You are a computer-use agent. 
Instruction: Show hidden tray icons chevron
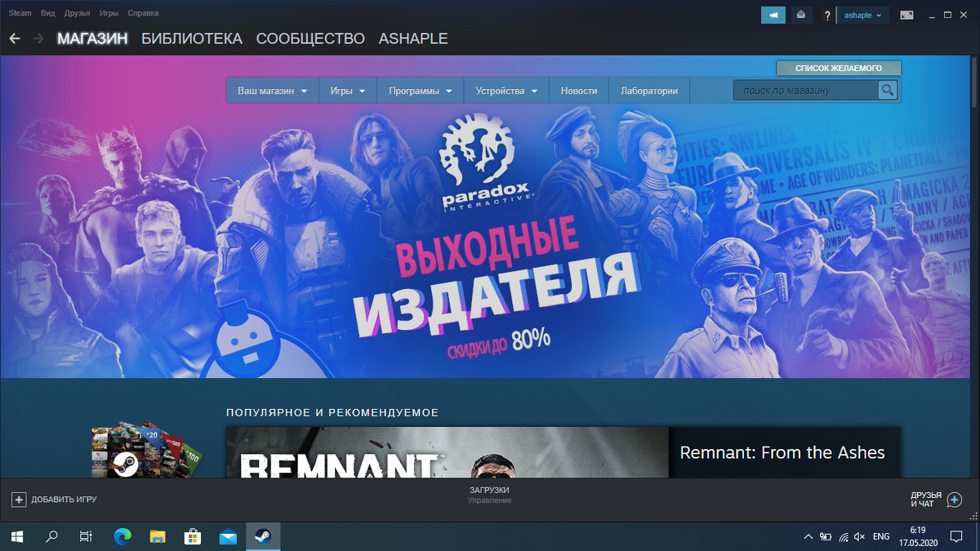tap(808, 536)
